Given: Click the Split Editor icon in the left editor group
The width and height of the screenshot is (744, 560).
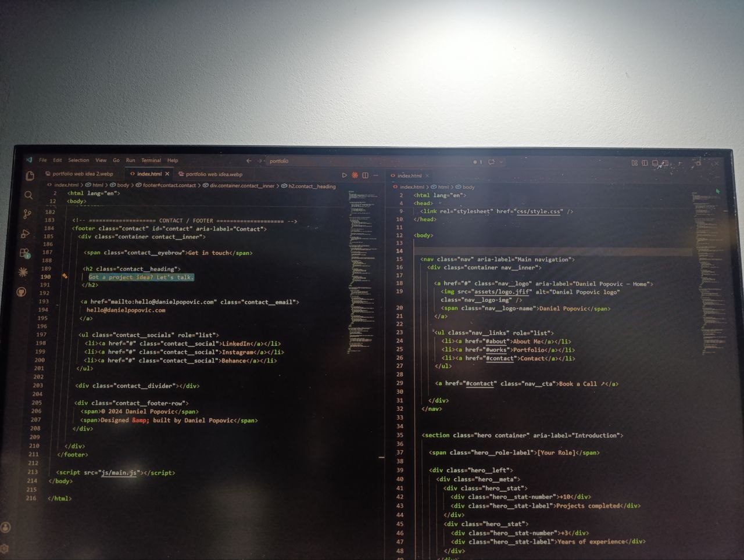Looking at the screenshot, I should [x=365, y=175].
